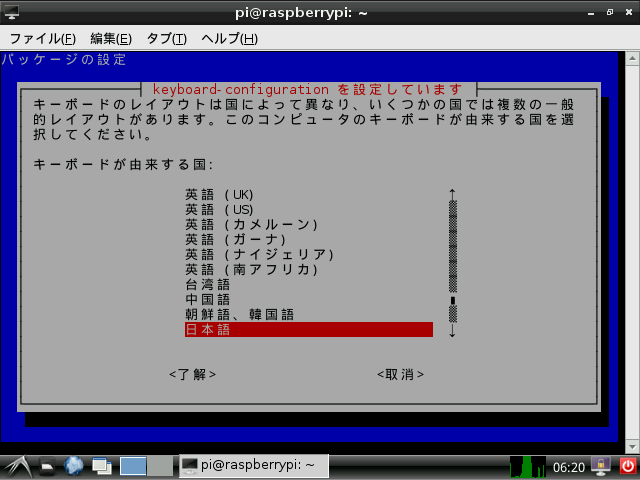Click the terminal window scrollbar down arrow
This screenshot has height=480, width=640.
[x=632, y=447]
